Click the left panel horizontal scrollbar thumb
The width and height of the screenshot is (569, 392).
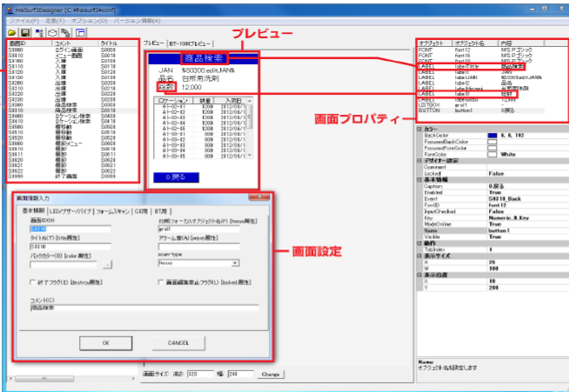44,379
